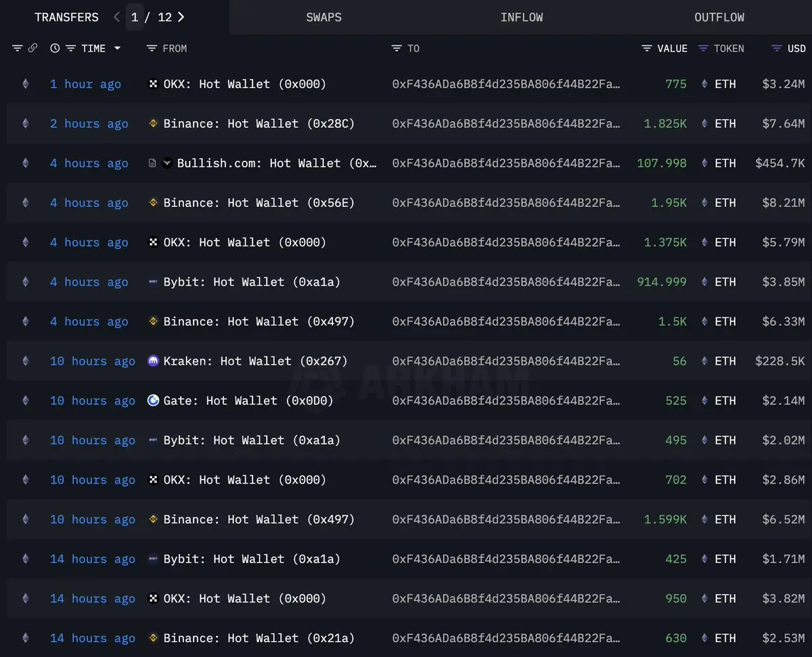Click the Gate logo icon
Screen dimensions: 812x657
153,401
